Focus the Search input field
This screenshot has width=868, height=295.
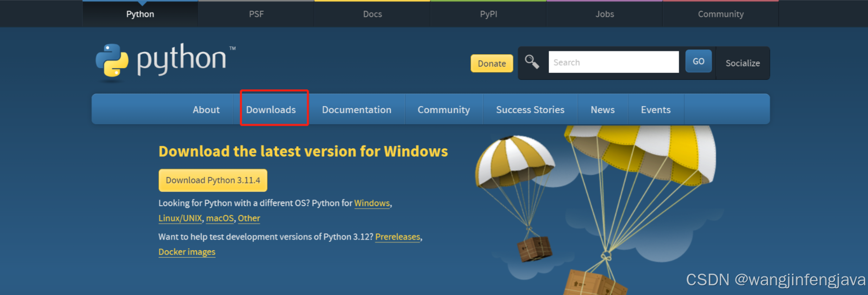coord(613,62)
